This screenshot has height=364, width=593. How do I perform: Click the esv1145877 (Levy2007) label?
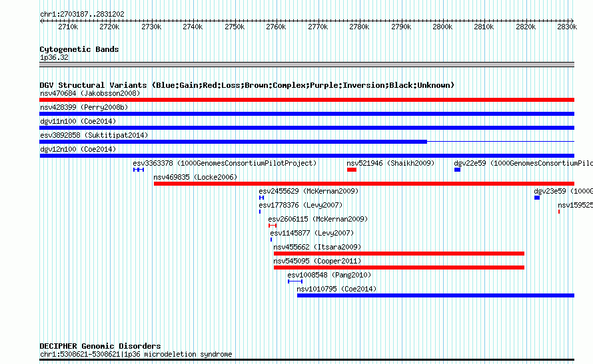pyautogui.click(x=312, y=233)
